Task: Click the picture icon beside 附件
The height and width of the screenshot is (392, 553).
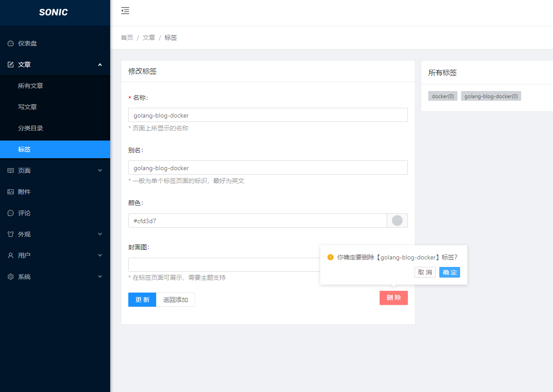Action: [x=11, y=192]
